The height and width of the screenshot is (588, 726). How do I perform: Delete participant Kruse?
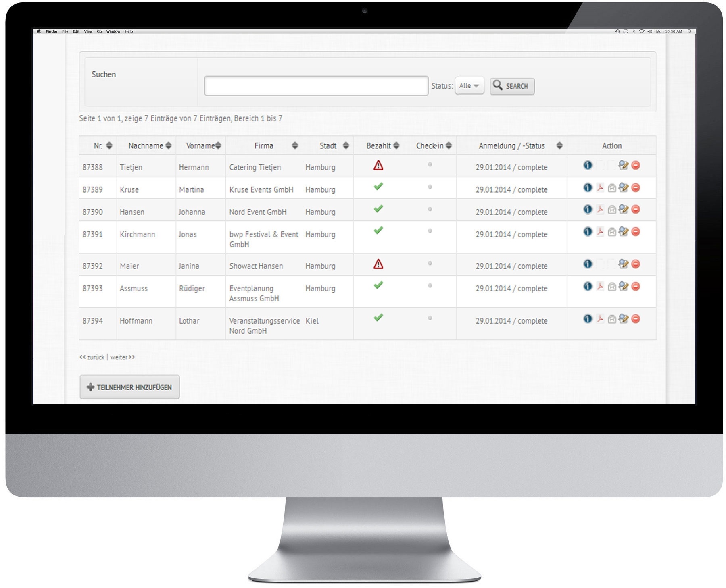click(636, 187)
